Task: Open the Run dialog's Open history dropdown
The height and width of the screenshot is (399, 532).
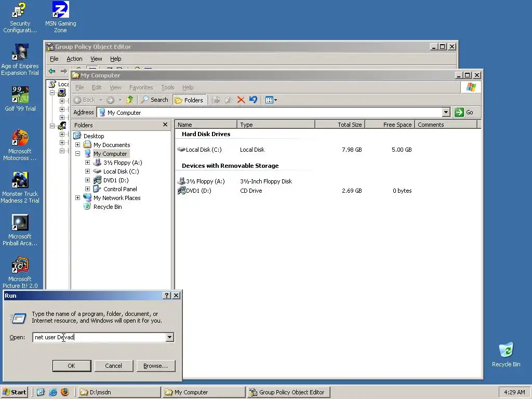Action: pyautogui.click(x=170, y=337)
